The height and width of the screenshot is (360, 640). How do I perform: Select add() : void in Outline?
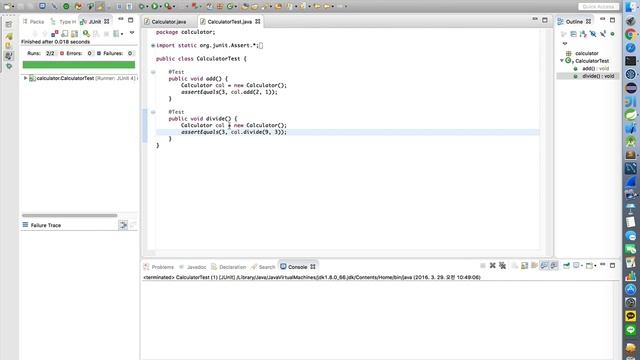pos(595,69)
